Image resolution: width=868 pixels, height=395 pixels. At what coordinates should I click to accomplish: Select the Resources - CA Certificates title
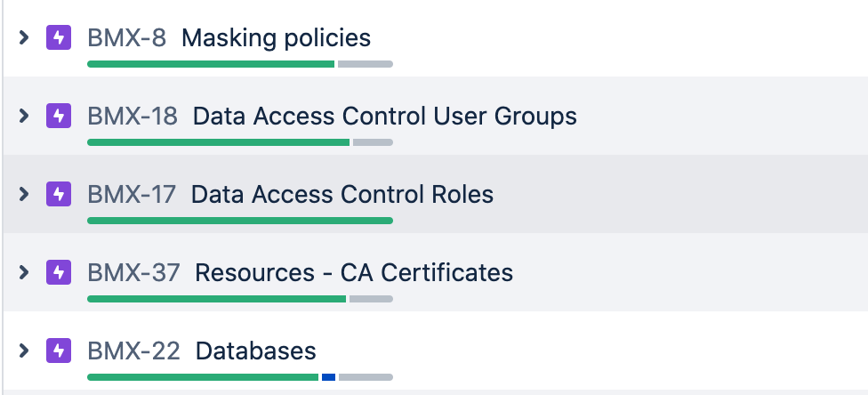354,272
